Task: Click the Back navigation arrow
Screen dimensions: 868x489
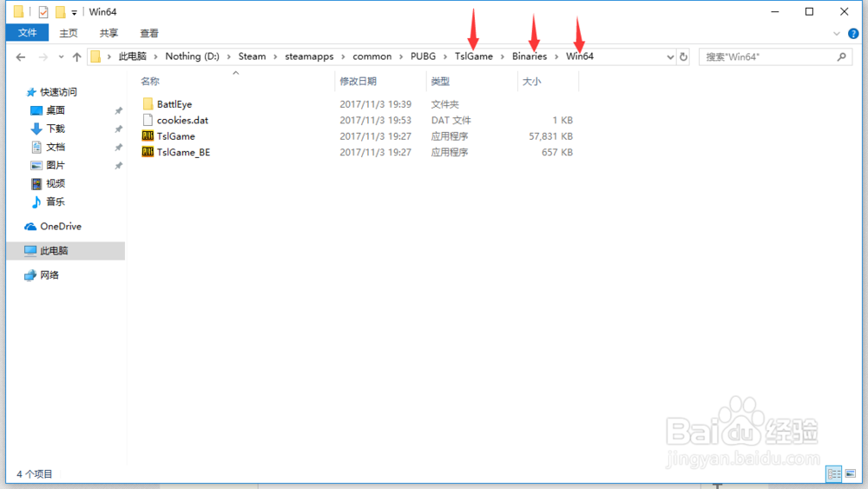Action: 21,57
